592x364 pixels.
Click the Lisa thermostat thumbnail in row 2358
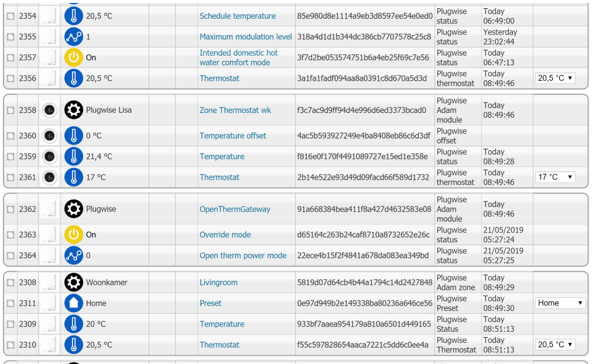click(x=49, y=110)
